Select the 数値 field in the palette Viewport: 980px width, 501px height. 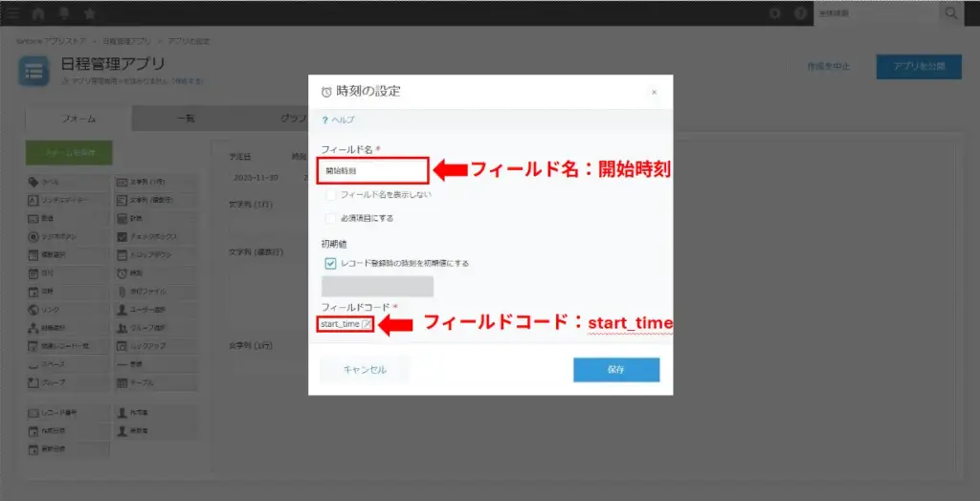point(68,219)
